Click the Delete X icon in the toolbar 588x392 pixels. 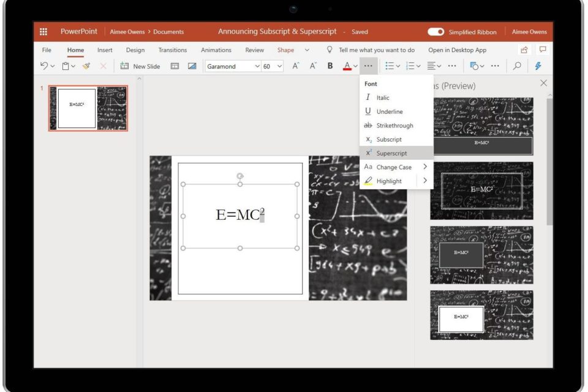103,66
